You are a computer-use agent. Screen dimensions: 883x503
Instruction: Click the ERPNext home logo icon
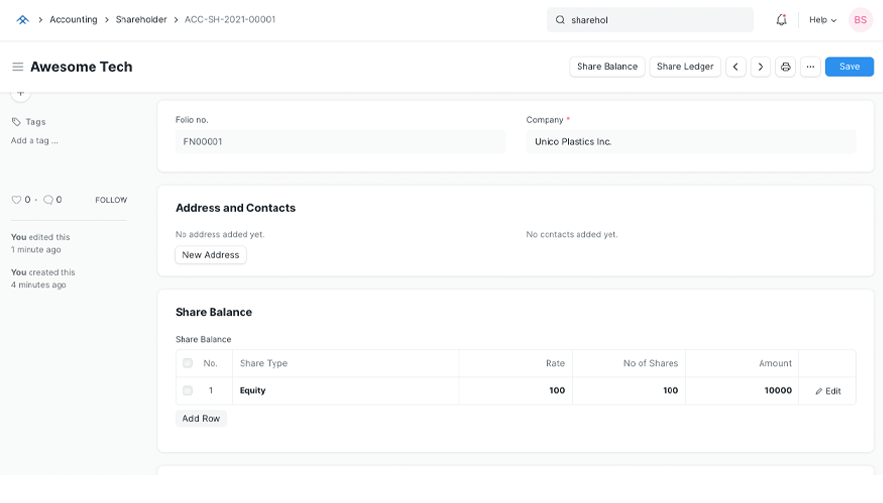pos(22,20)
